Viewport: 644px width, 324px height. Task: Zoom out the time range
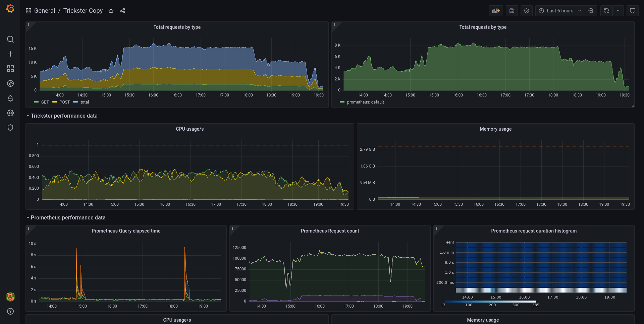591,11
